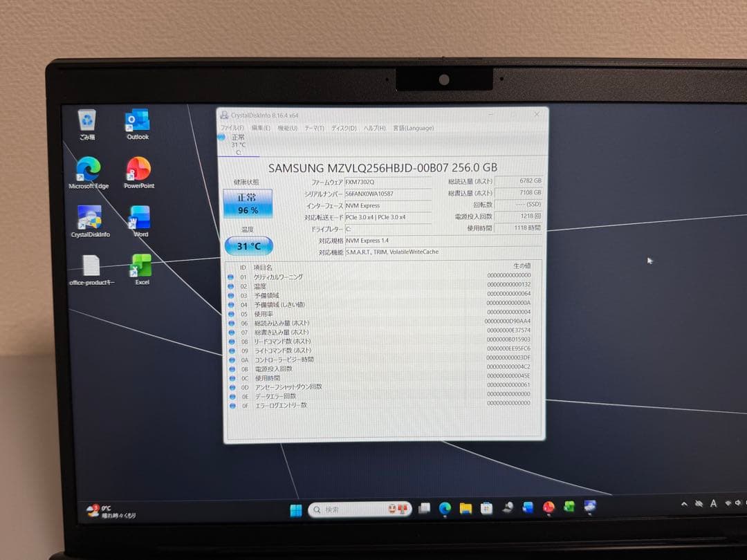Open the ごみ箱 (Recycle Bin)
The image size is (747, 560).
(86, 121)
